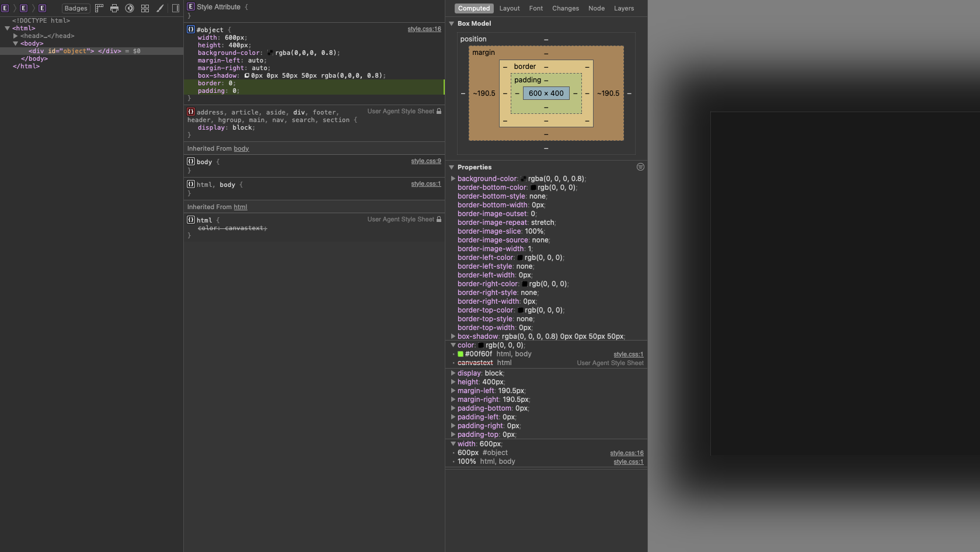Switch to the Layout tab
Viewport: 980px width, 552px height.
510,8
